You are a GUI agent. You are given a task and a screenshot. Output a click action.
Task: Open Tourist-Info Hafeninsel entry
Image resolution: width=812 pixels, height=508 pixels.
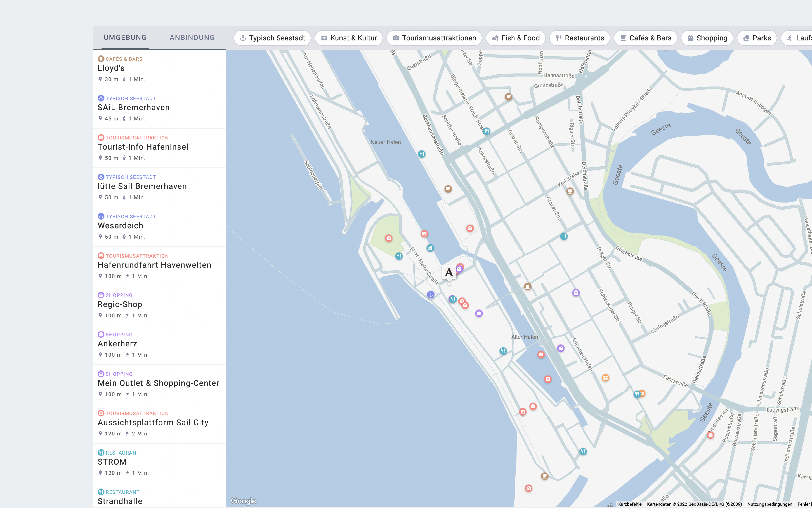(x=159, y=148)
